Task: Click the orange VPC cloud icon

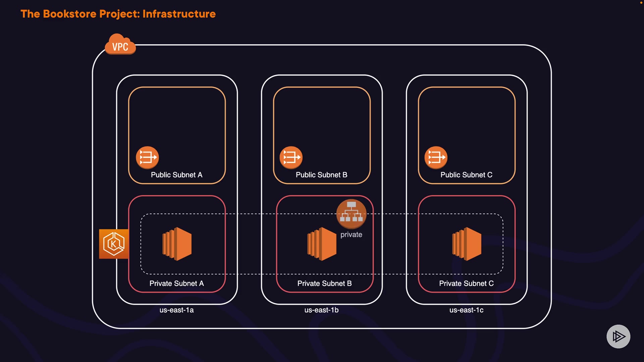Action: 120,45
